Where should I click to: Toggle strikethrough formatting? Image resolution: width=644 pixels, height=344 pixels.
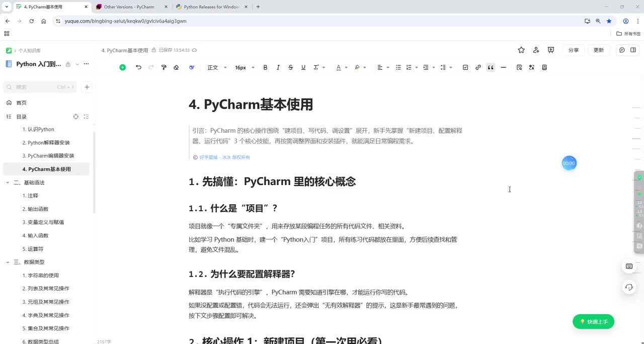(x=290, y=67)
